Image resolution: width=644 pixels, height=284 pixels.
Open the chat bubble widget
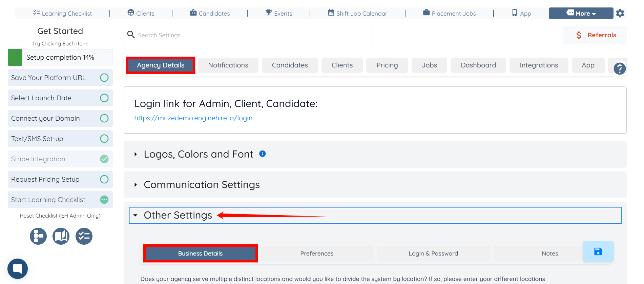pos(18,269)
